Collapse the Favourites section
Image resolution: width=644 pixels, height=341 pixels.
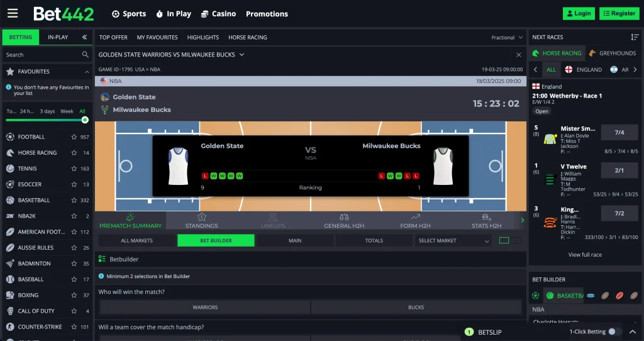[87, 72]
